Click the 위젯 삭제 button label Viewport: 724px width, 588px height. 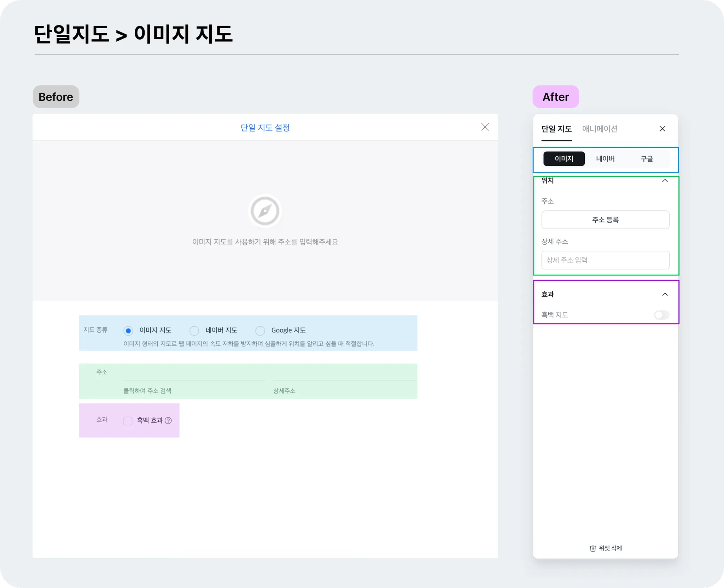pos(611,548)
